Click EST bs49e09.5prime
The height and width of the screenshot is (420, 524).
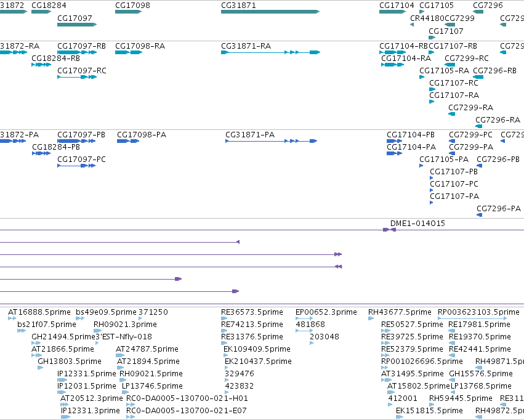click(80, 318)
